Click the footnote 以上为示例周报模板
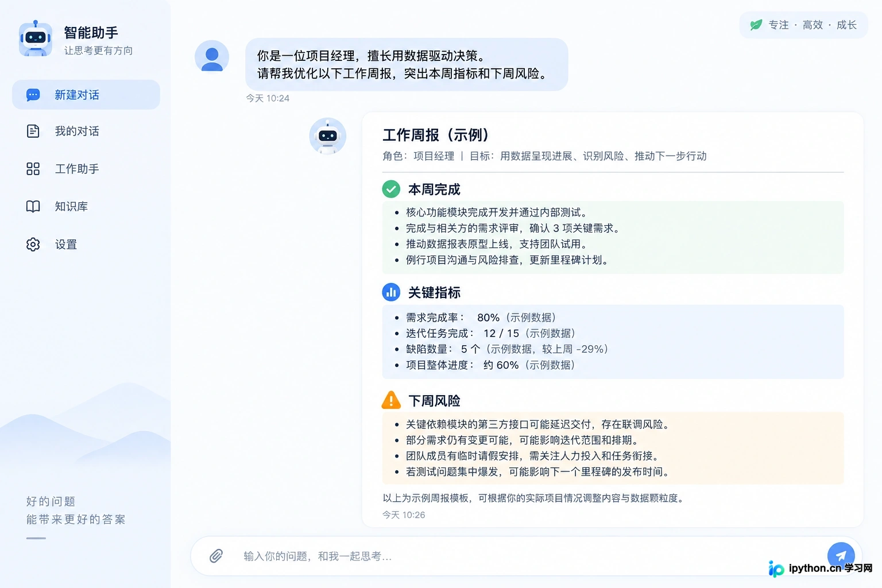Viewport: 882px width, 588px height. (x=535, y=498)
